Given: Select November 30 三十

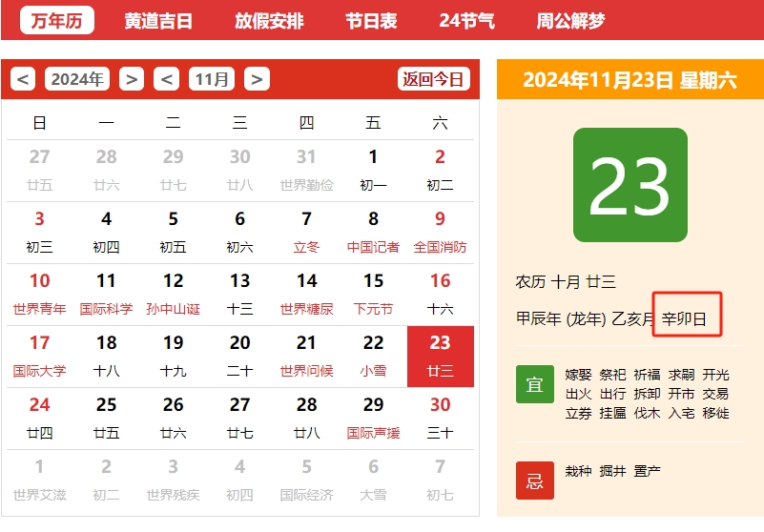Looking at the screenshot, I should point(440,419).
